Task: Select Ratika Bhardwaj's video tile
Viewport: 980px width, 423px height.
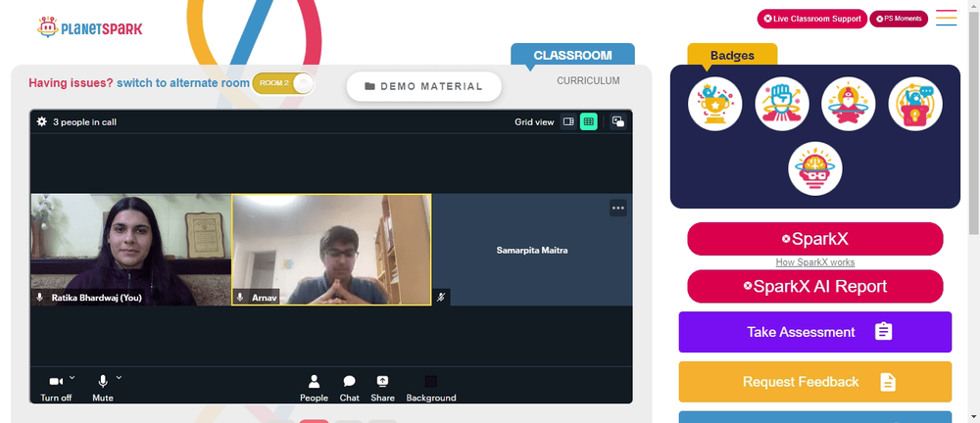Action: coord(130,250)
